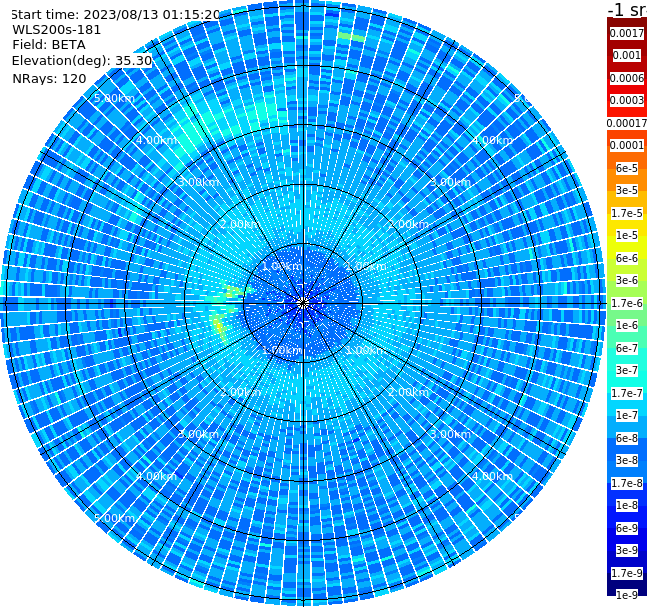Click the 5.00km ring label in upper-left quadrant
The height and width of the screenshot is (607, 647).
114,98
